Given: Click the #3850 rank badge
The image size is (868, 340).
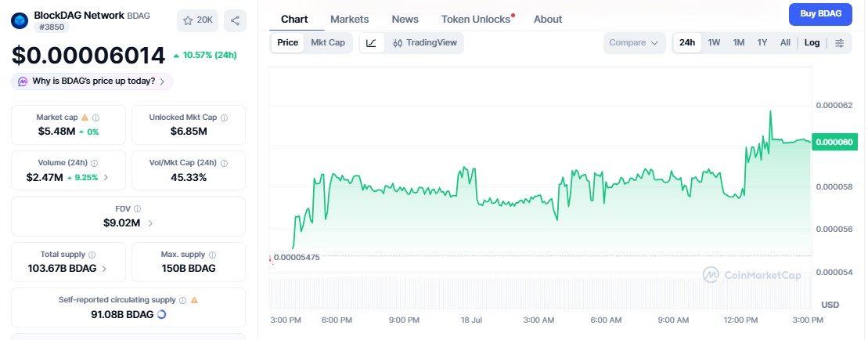Looking at the screenshot, I should [x=52, y=27].
